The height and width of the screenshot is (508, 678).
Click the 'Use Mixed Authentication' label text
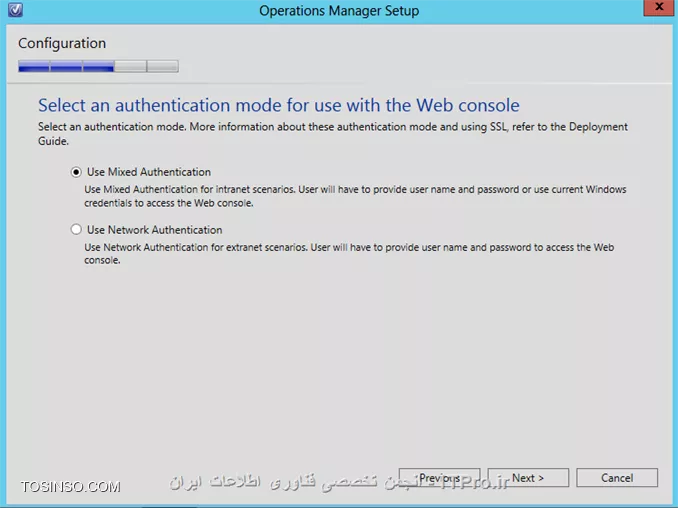(x=149, y=172)
